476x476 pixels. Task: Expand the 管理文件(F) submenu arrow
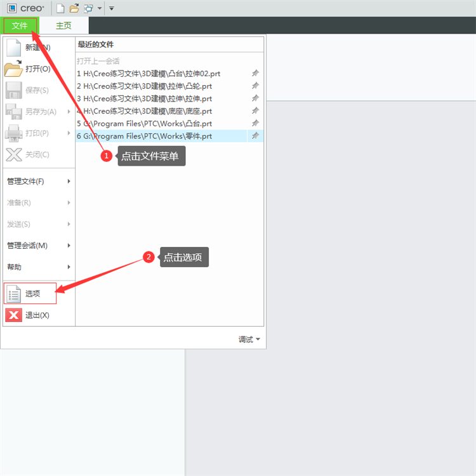pyautogui.click(x=69, y=182)
